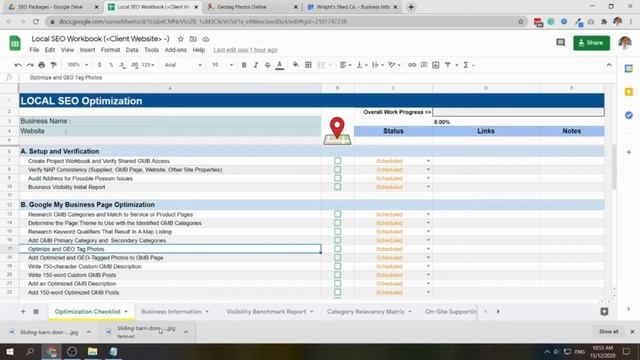Click the Move to folder icon
Image resolution: width=640 pixels, height=360 pixels.
click(193, 39)
